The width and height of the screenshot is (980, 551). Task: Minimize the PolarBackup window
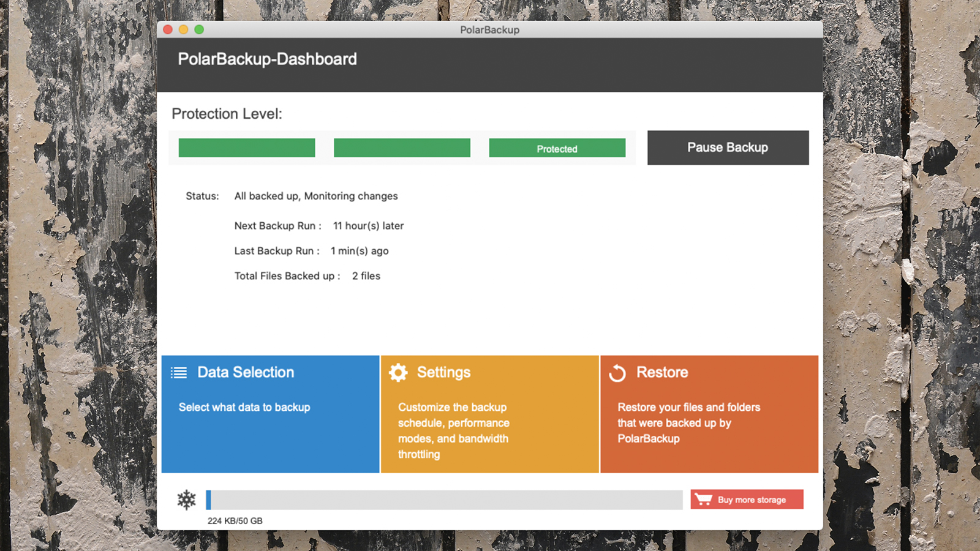coord(183,29)
